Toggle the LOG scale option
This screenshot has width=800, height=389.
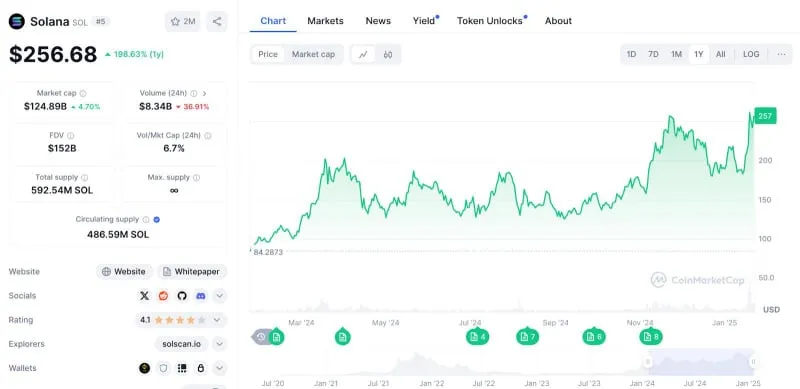[x=751, y=54]
